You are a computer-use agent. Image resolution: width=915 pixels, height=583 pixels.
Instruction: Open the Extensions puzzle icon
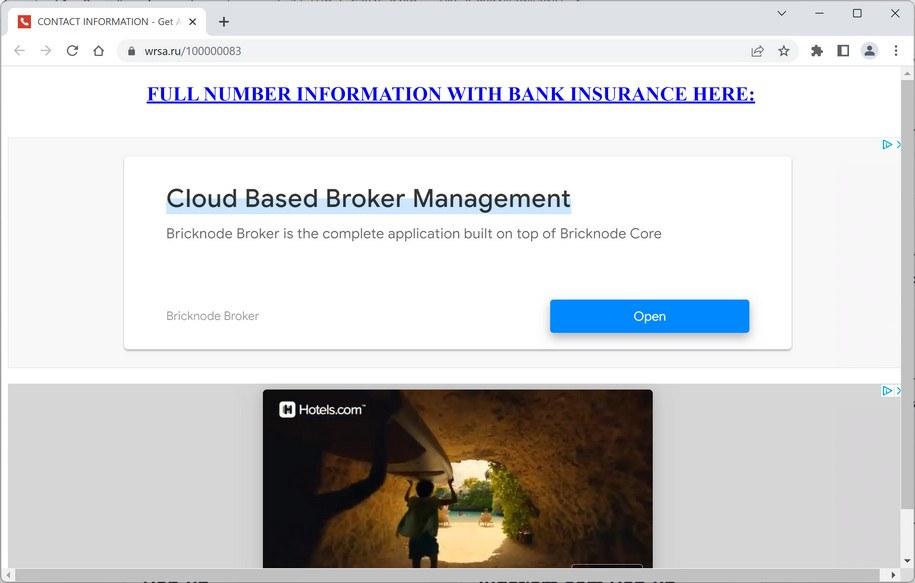click(x=817, y=51)
